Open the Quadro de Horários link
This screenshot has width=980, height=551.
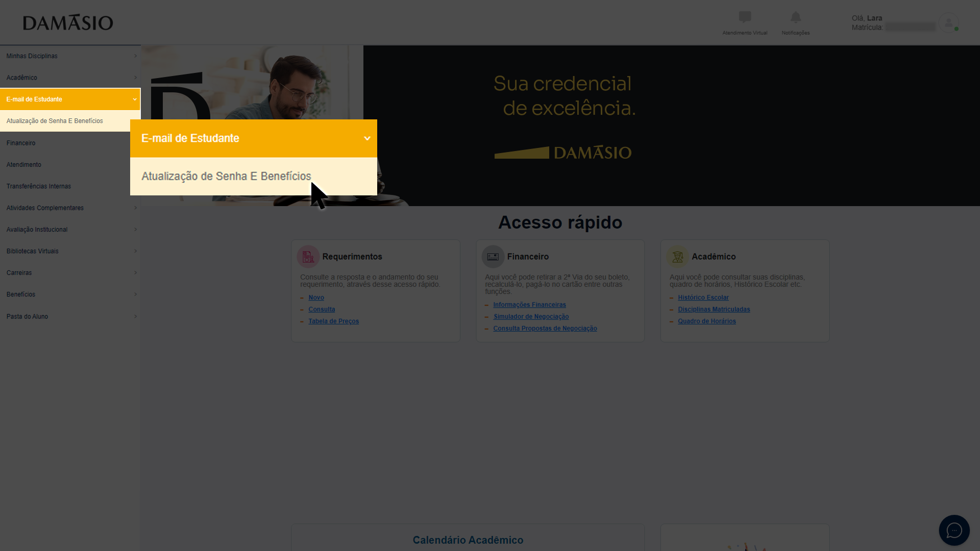(706, 321)
